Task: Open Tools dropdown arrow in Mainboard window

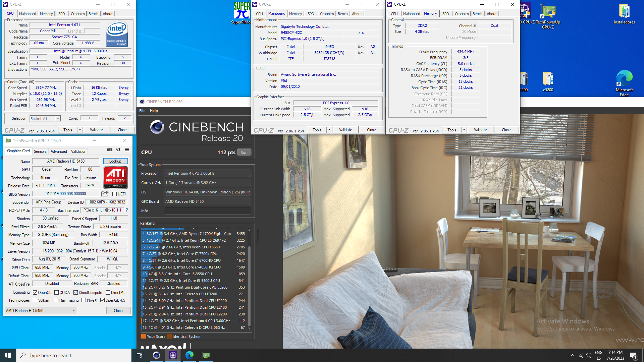Action: click(329, 130)
